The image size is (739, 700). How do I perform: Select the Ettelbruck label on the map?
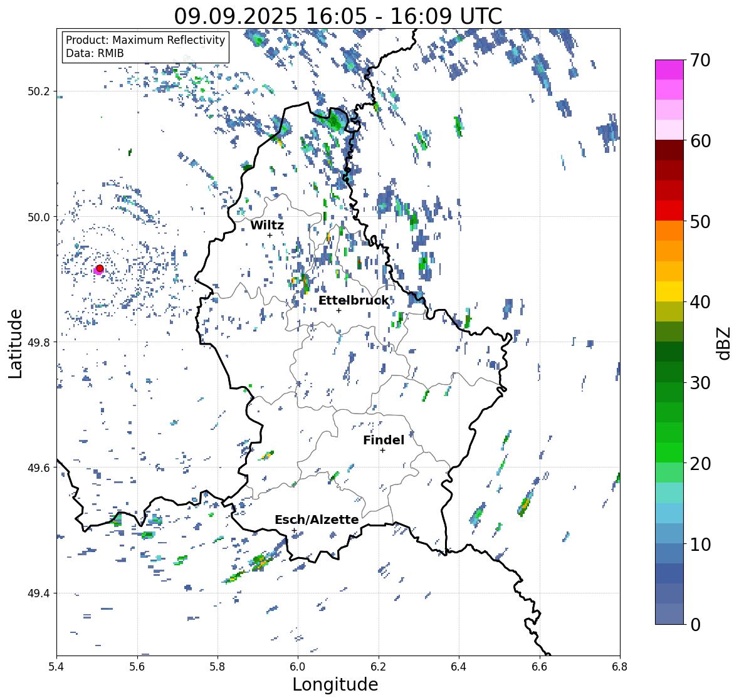click(354, 300)
